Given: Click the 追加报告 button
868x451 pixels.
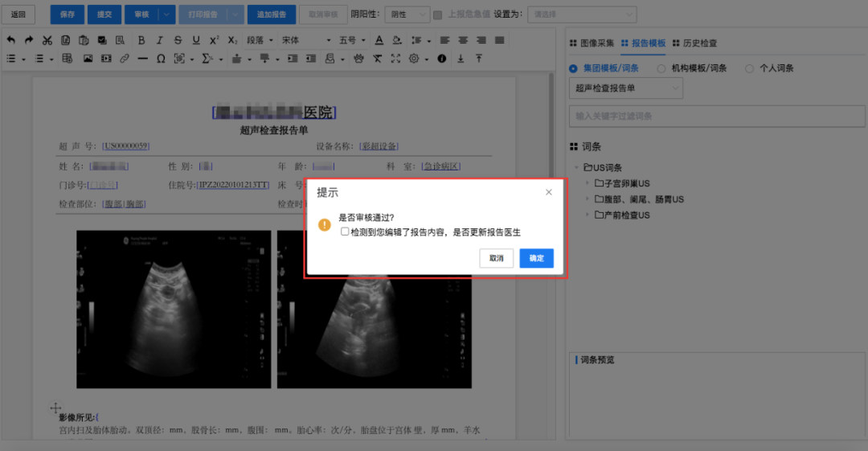Looking at the screenshot, I should pyautogui.click(x=272, y=14).
